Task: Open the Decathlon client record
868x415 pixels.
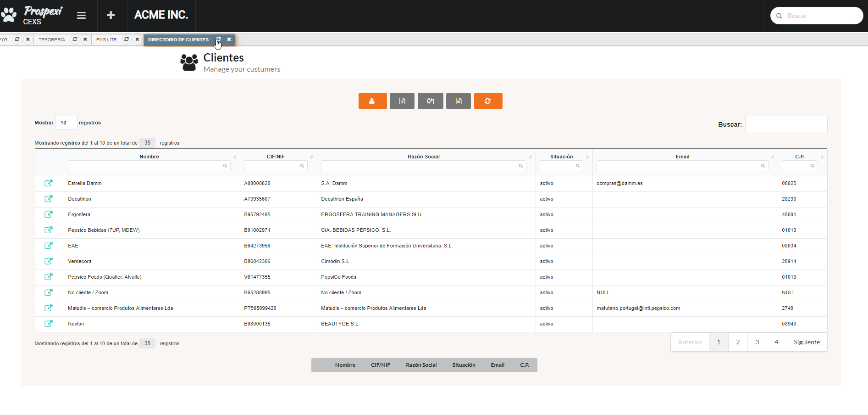Action: coord(48,199)
